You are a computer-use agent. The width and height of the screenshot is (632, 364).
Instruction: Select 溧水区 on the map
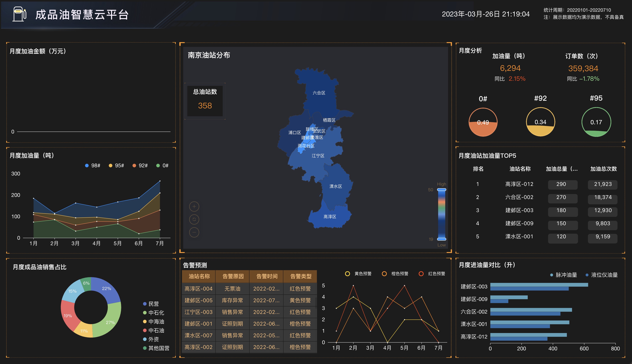(x=336, y=186)
